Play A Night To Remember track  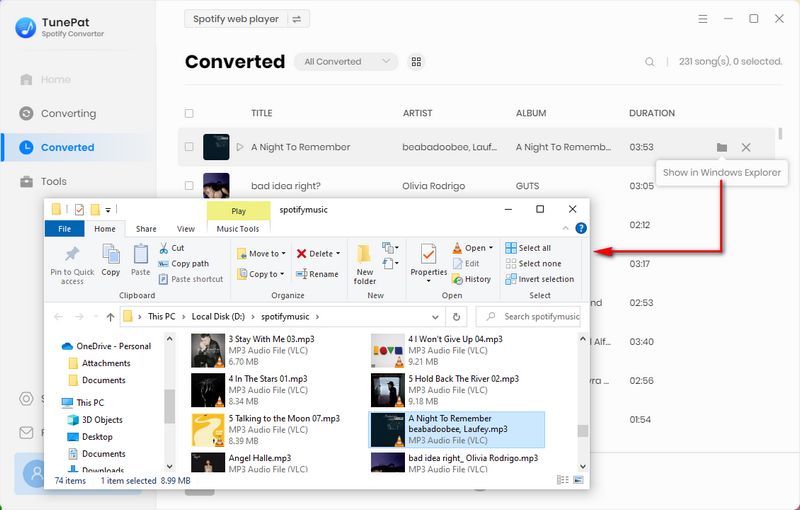[x=240, y=147]
